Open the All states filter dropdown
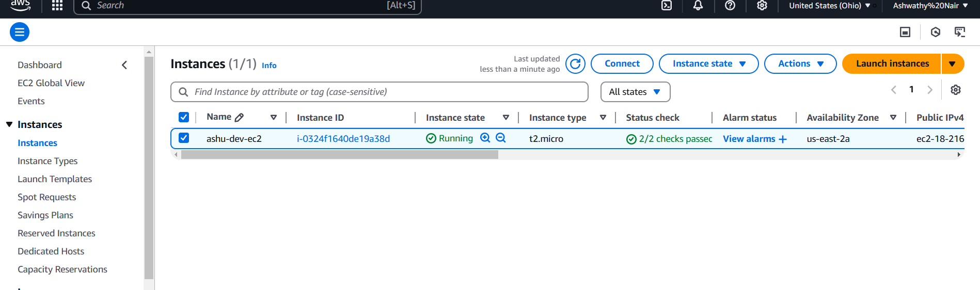Screen dimensions: 980x290 [x=635, y=92]
